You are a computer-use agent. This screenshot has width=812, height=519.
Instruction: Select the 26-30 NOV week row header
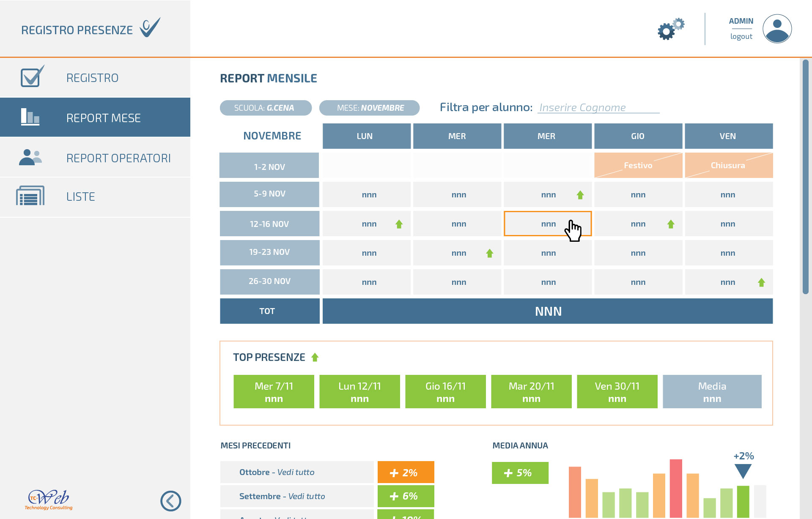tap(269, 282)
